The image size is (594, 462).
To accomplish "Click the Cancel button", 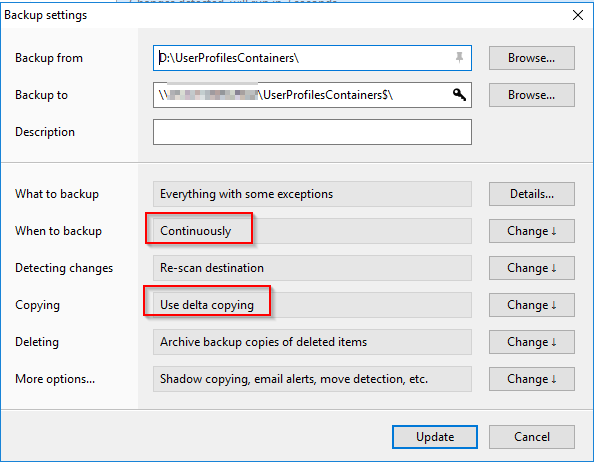I will (531, 437).
